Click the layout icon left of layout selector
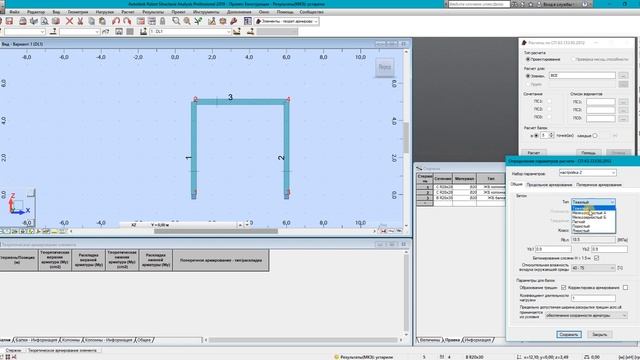The height and width of the screenshot is (360, 640). tap(248, 21)
